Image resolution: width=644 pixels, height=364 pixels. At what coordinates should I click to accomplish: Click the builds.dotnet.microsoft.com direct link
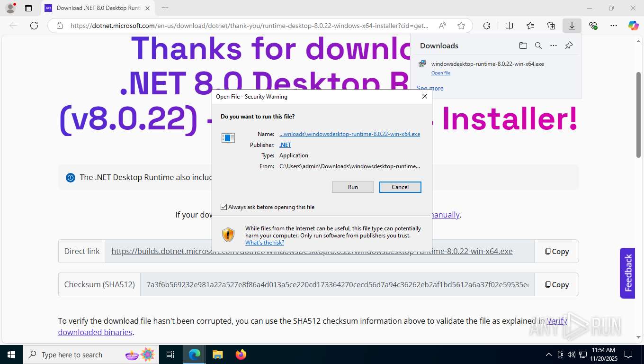click(x=312, y=252)
